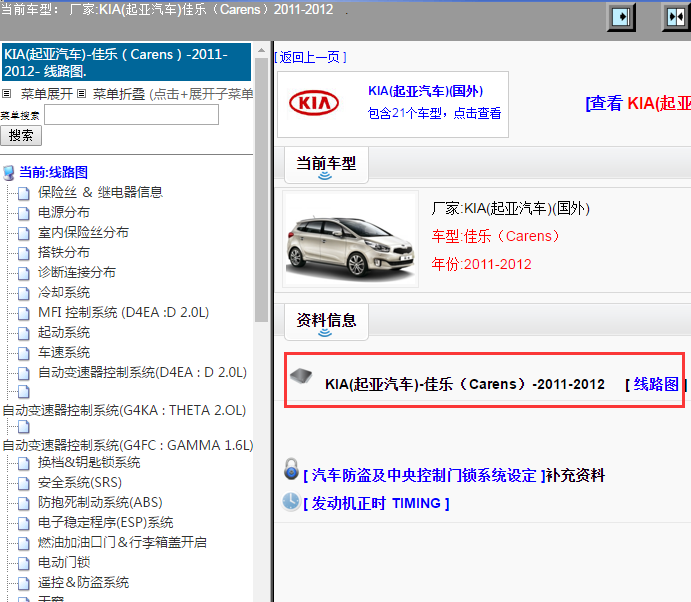Click the document icon beside 冷却系统
The height and width of the screenshot is (602, 691).
coord(24,293)
